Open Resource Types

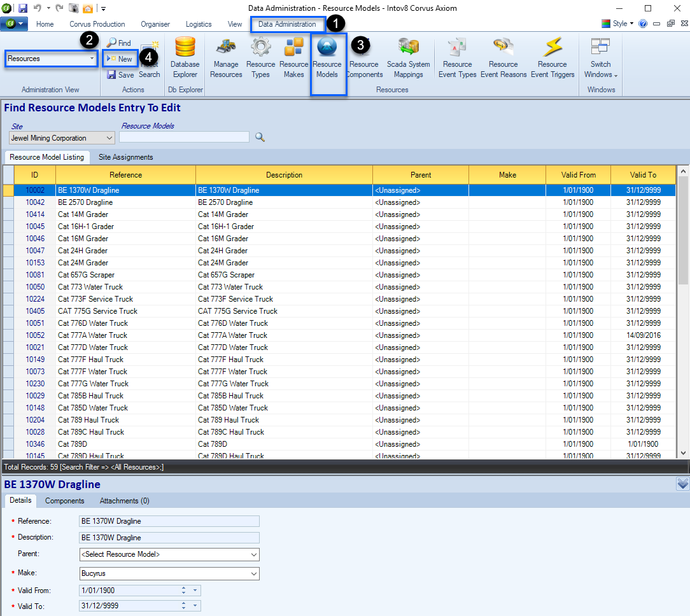click(260, 58)
